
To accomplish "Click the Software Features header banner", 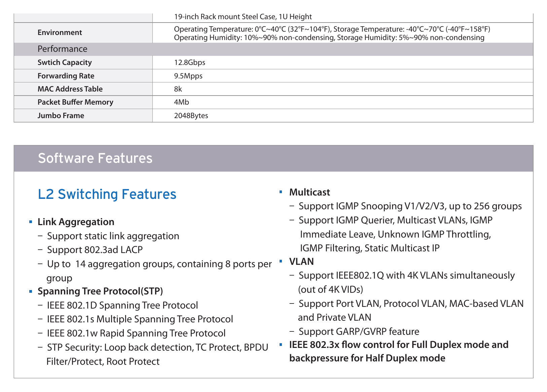I will 273,158.
